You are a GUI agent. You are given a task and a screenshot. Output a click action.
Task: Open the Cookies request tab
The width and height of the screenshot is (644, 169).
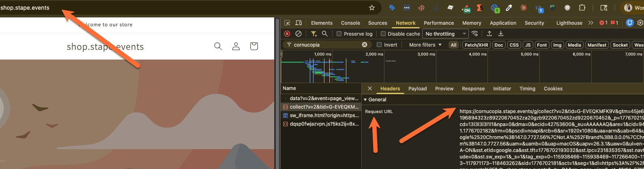click(553, 89)
